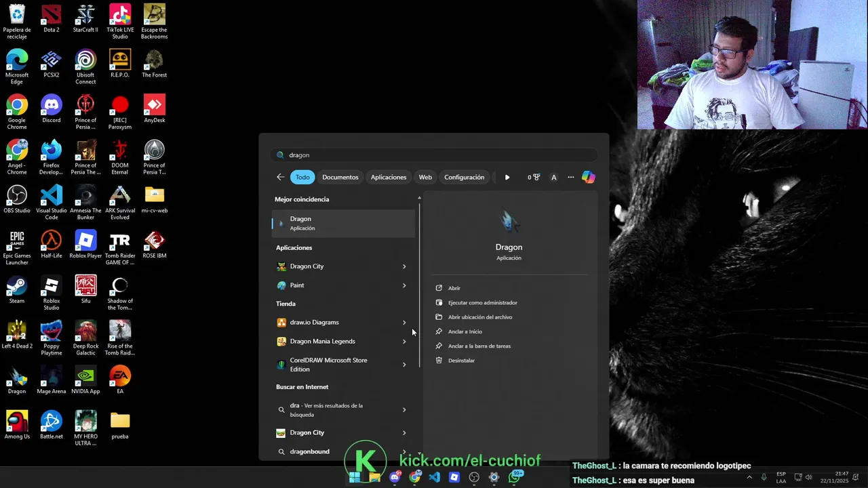Click the Epic Games Launcher icon
Viewport: 868px width, 488px height.
[17, 248]
